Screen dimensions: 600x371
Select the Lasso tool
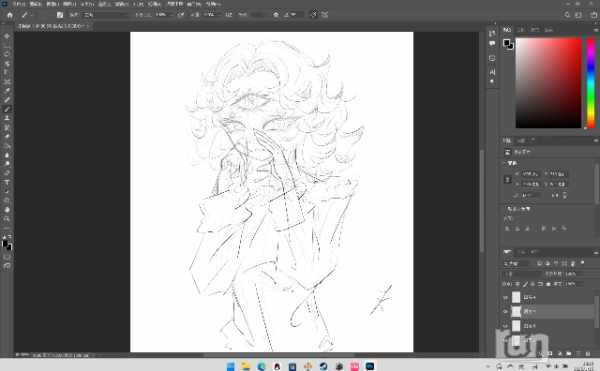point(7,54)
